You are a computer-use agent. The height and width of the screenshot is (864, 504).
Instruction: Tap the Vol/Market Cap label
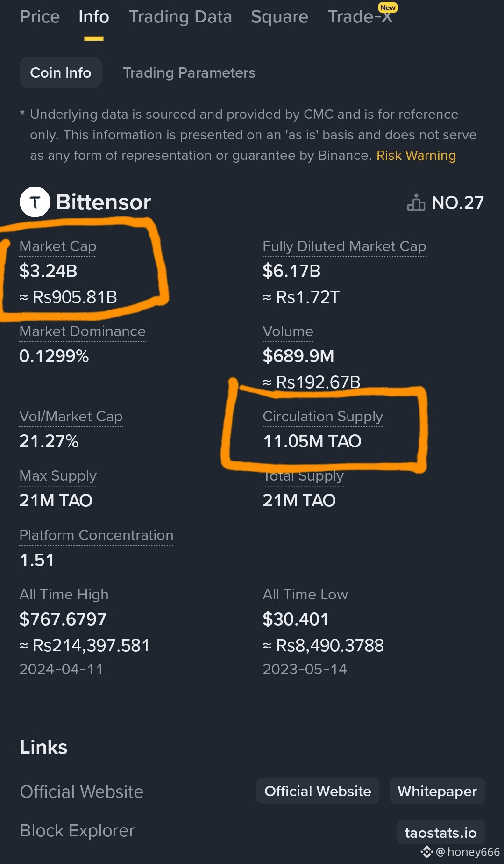click(71, 417)
